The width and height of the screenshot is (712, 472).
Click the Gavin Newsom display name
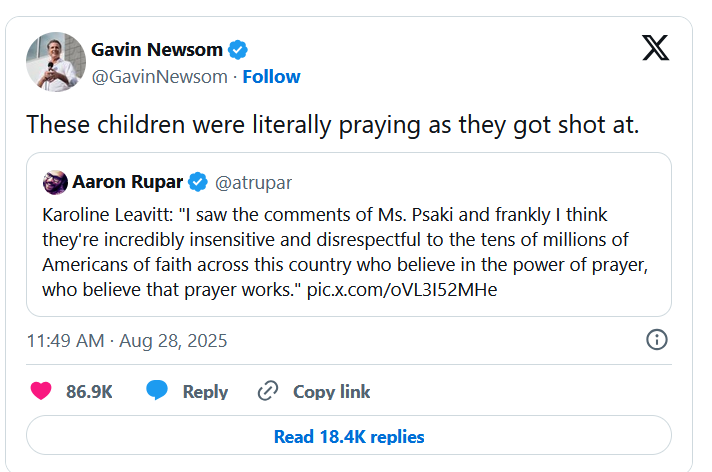pyautogui.click(x=158, y=49)
